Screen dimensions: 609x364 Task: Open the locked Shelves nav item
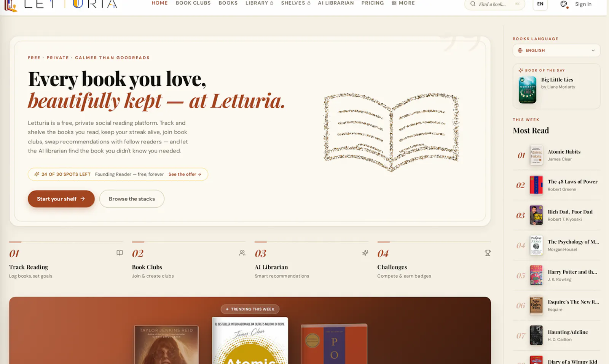pos(296,3)
